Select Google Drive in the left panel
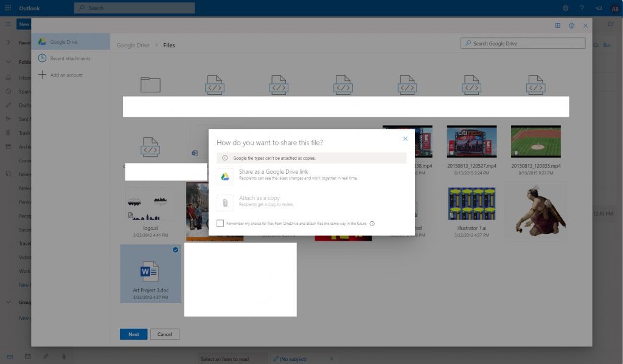 point(63,42)
